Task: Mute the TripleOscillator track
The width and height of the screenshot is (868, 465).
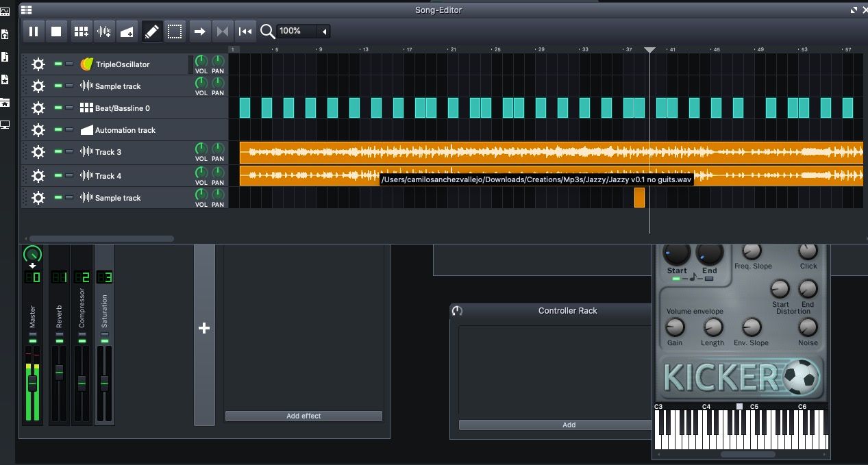Action: [58, 64]
